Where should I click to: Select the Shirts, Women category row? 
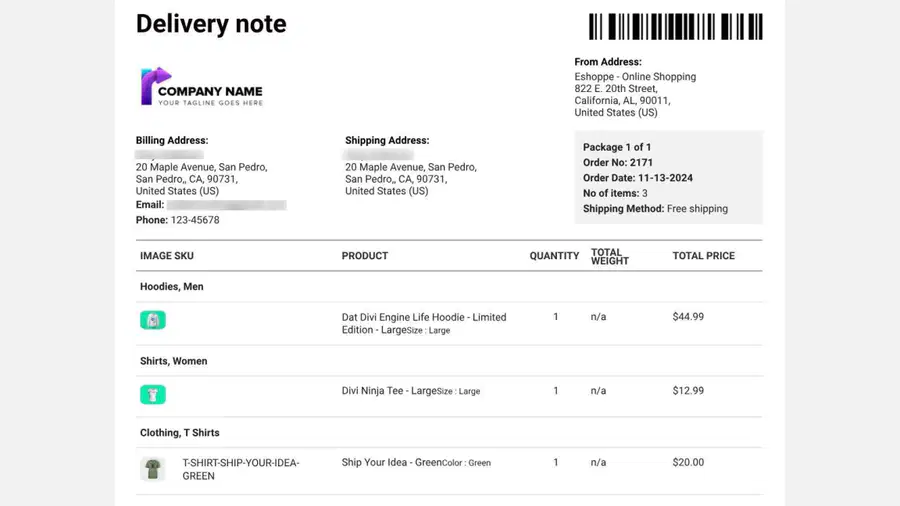click(449, 361)
